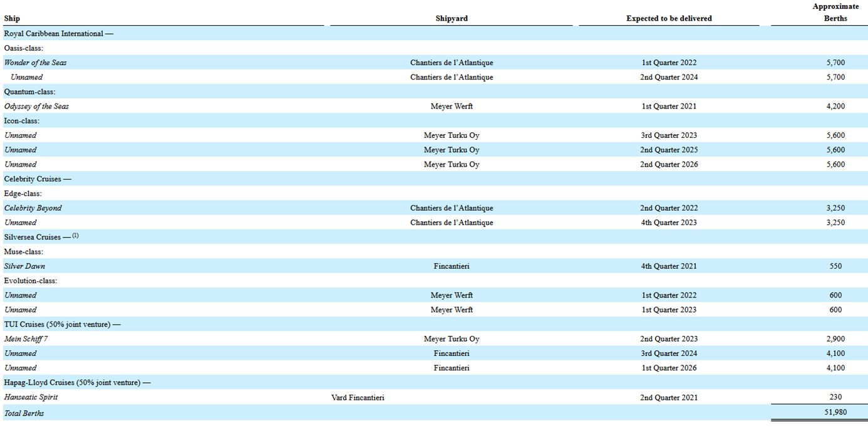868x428 pixels.
Task: Click the Hapag-Lloyd Cruises joint venture heading
Action: (x=77, y=383)
